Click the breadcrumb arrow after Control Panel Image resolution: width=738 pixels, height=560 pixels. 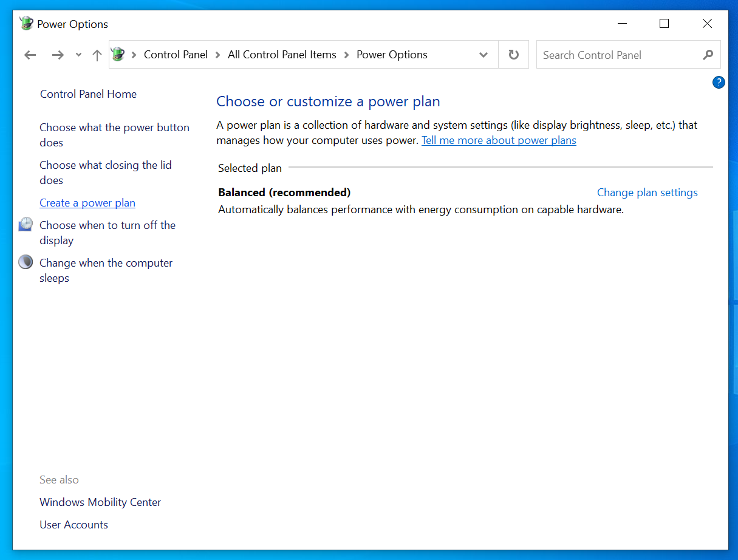pos(217,54)
